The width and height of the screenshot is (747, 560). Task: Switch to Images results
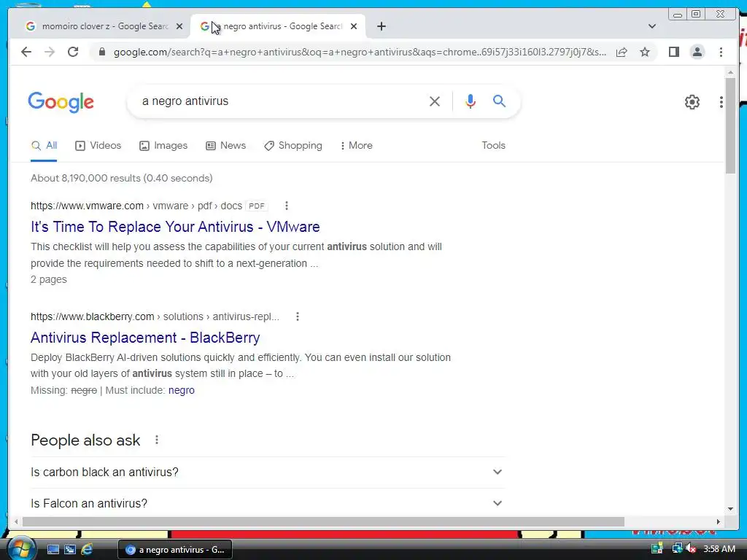(x=163, y=146)
